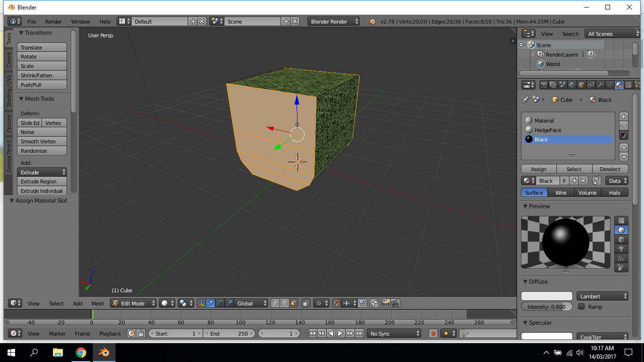Toggle the pin icon in properties context
Screen dimensions: 644x362
pyautogui.click(x=526, y=99)
